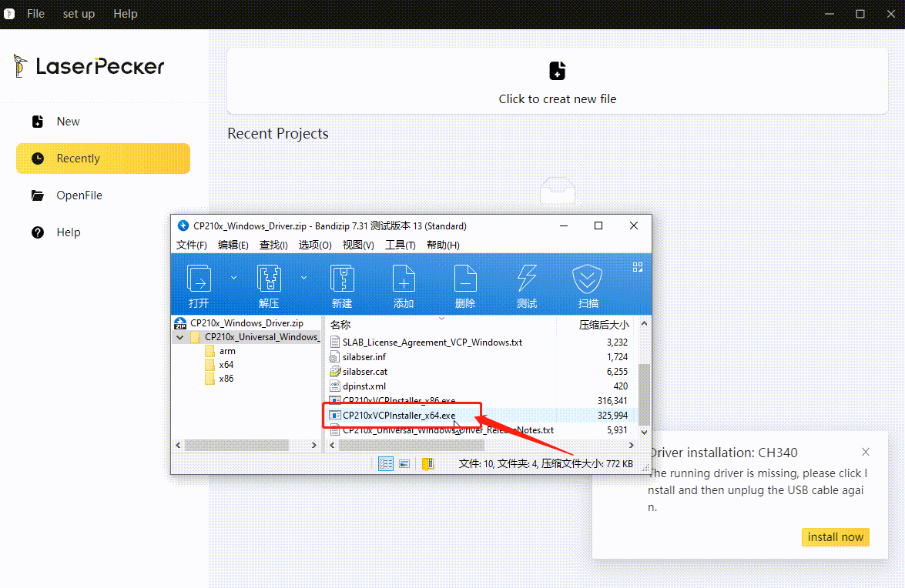The height and width of the screenshot is (588, 905).
Task: Click the 新建 (New archive) toolbar icon
Action: coord(342,279)
